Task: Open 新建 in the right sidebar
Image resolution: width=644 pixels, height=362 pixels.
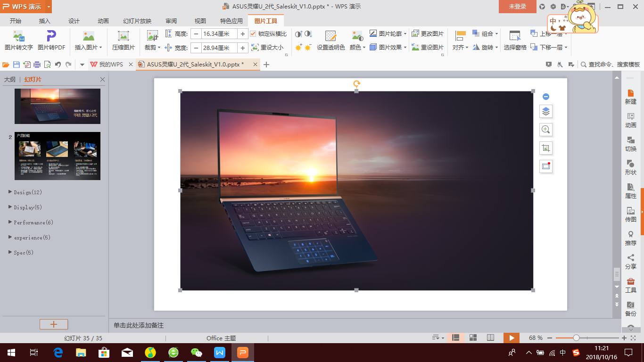Action: click(631, 96)
